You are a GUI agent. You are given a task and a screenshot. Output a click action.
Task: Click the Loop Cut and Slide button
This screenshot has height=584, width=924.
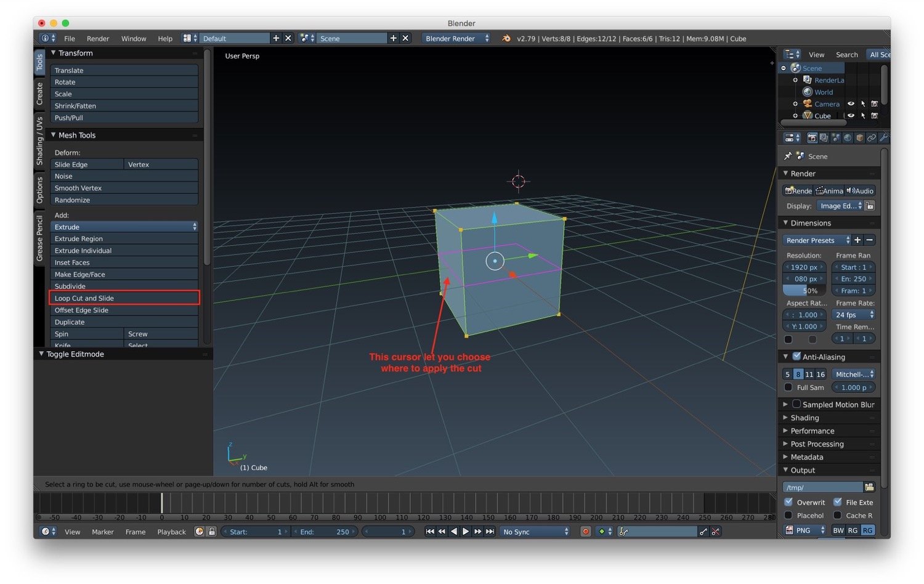(x=124, y=298)
